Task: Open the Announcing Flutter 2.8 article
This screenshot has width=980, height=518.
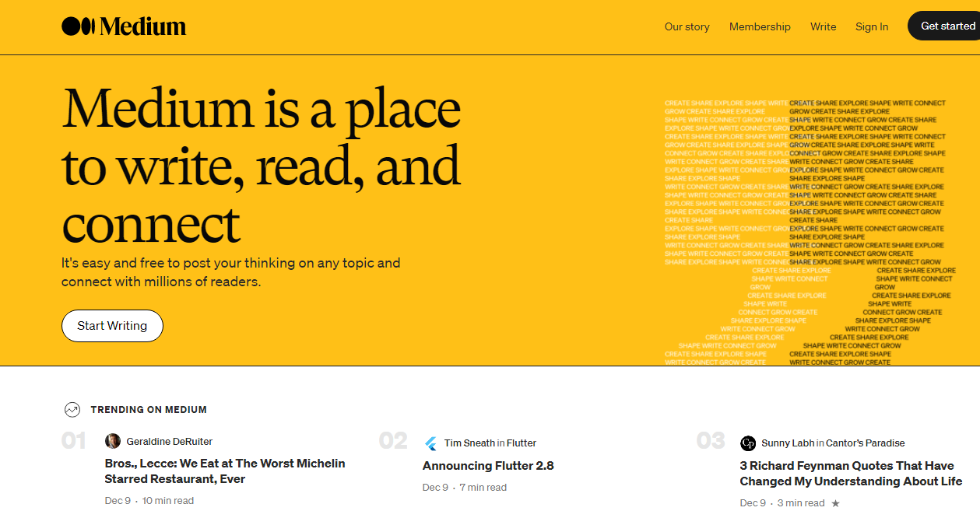Action: pyautogui.click(x=488, y=466)
